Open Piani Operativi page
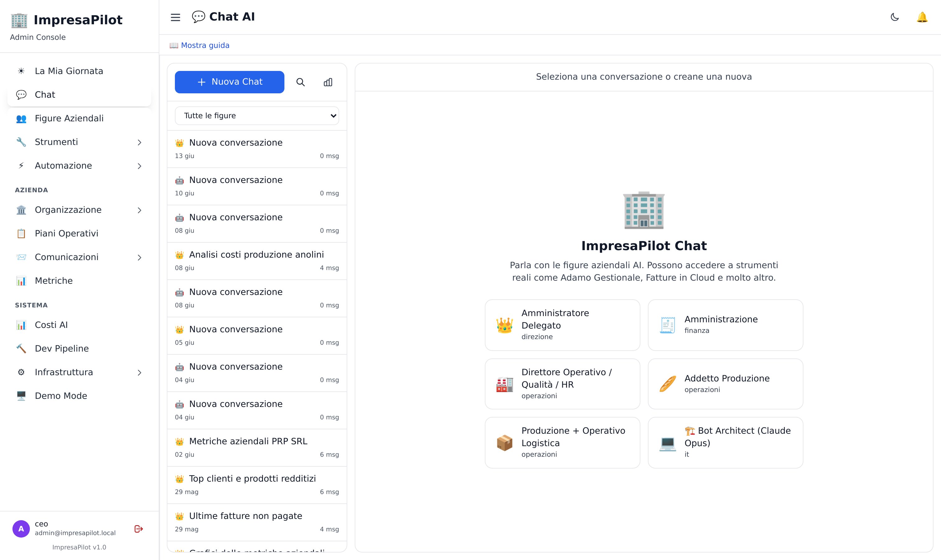Image resolution: width=941 pixels, height=560 pixels. tap(79, 234)
